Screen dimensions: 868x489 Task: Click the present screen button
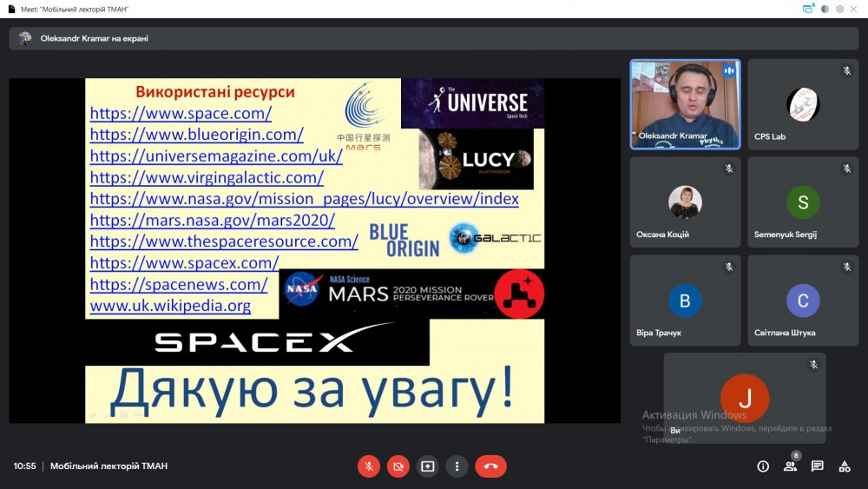(x=427, y=466)
